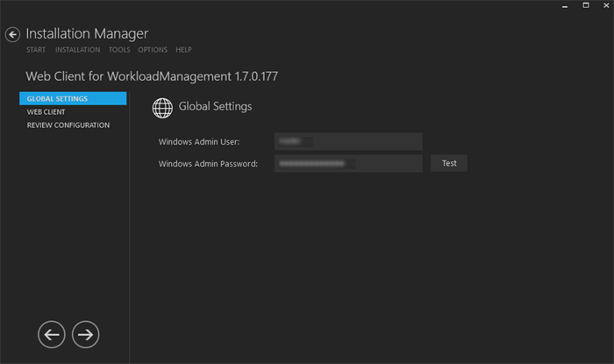Select GLOBAL SETTINGS in the sidebar
The height and width of the screenshot is (364, 614).
tap(73, 99)
